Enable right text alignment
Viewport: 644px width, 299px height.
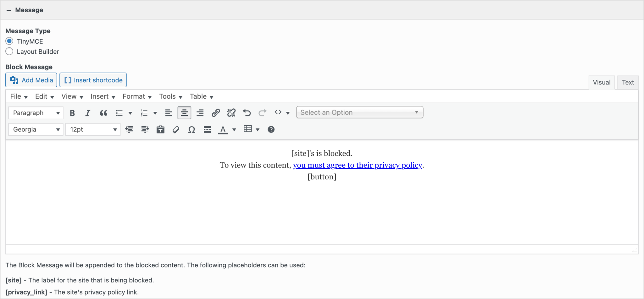200,113
